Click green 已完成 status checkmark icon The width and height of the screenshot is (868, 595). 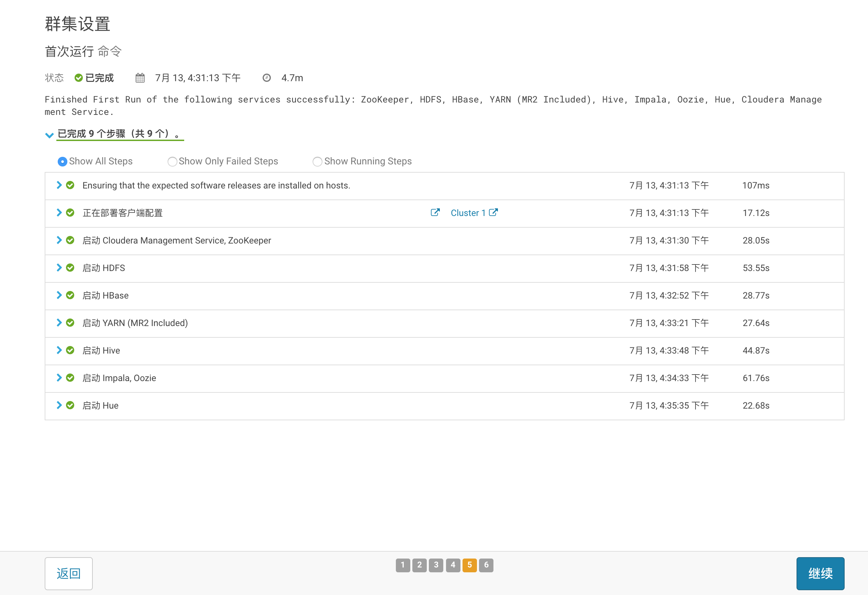78,78
